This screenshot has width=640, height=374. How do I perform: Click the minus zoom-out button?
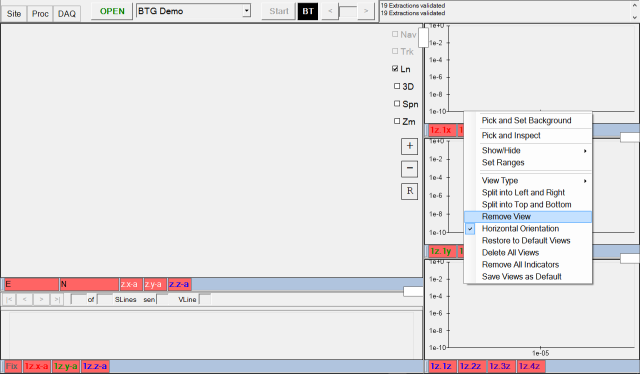[x=409, y=169]
